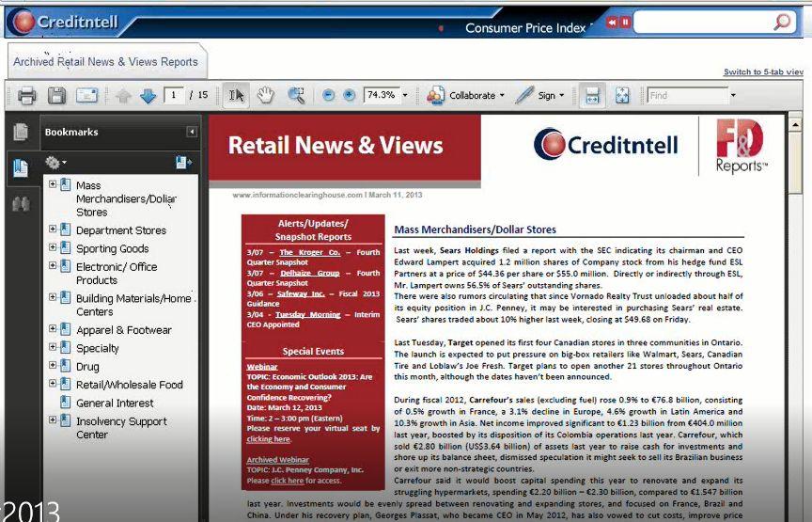This screenshot has width=812, height=522.
Task: Open the Sign dropdown menu
Action: 551,95
